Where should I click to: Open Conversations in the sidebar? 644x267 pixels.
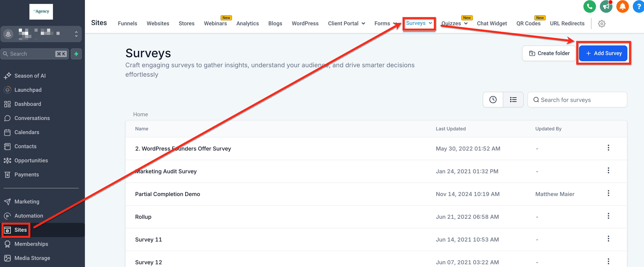[x=32, y=118]
